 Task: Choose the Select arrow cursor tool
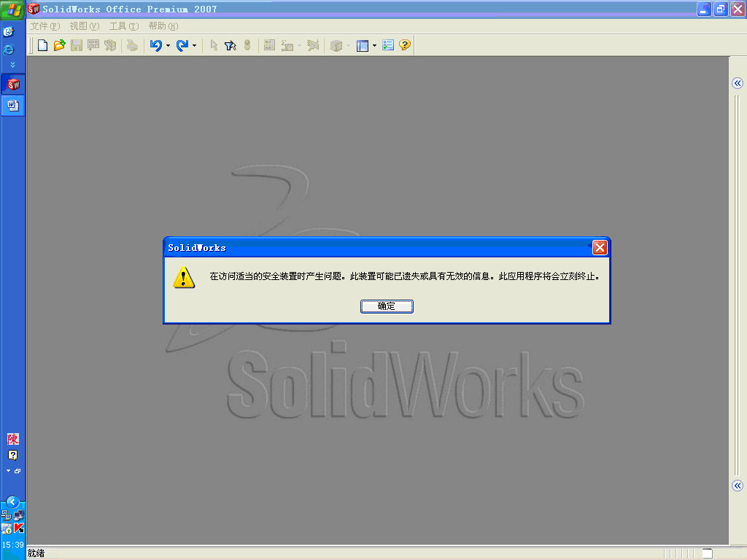click(x=214, y=45)
